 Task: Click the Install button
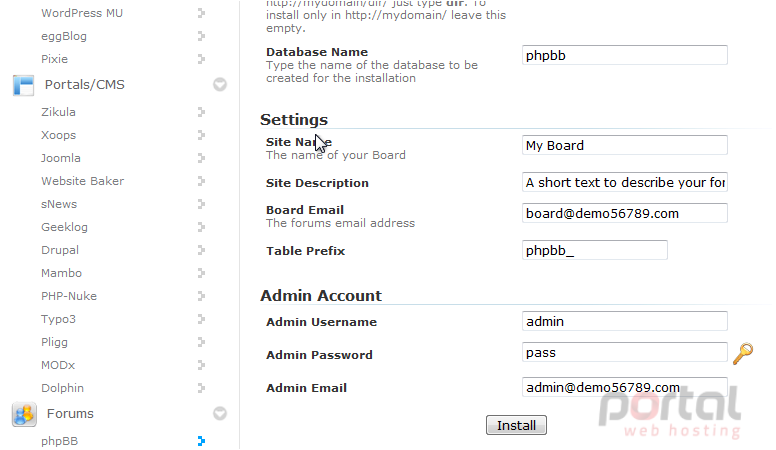tap(516, 425)
